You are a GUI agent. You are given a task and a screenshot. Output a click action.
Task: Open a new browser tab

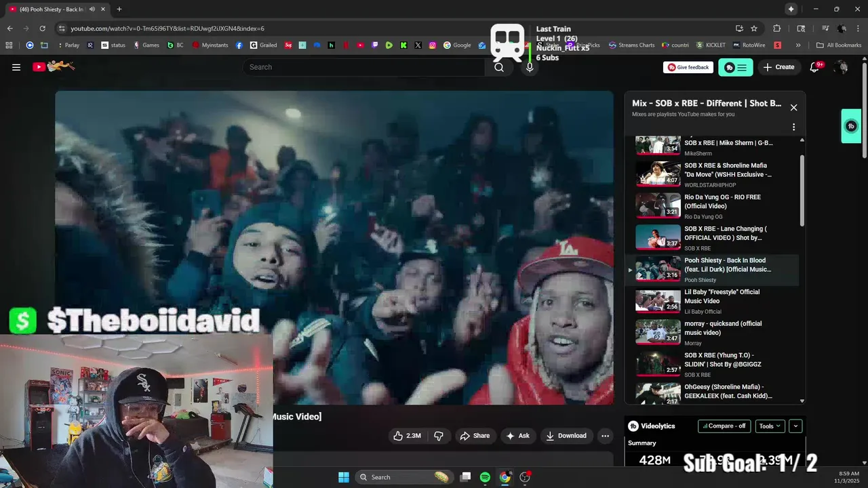119,9
